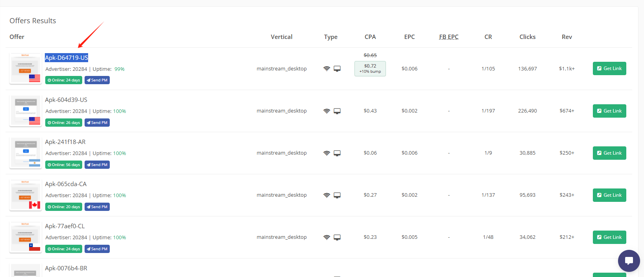Click the wifi icon for Apk-065cda-CA
The height and width of the screenshot is (277, 644).
(327, 195)
